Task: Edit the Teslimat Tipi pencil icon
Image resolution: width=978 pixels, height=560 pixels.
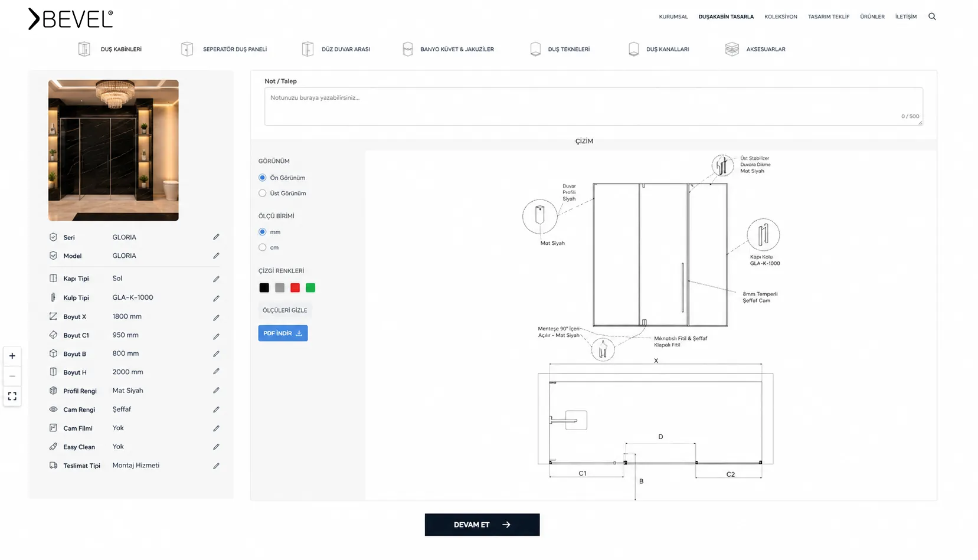Action: [216, 466]
